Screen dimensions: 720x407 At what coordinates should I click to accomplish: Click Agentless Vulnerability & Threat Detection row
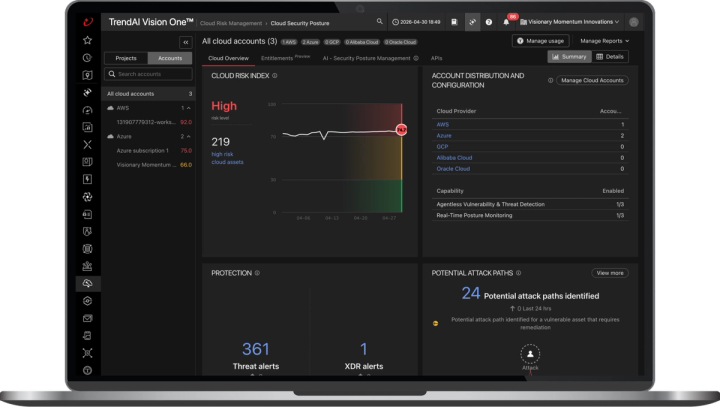coord(530,204)
